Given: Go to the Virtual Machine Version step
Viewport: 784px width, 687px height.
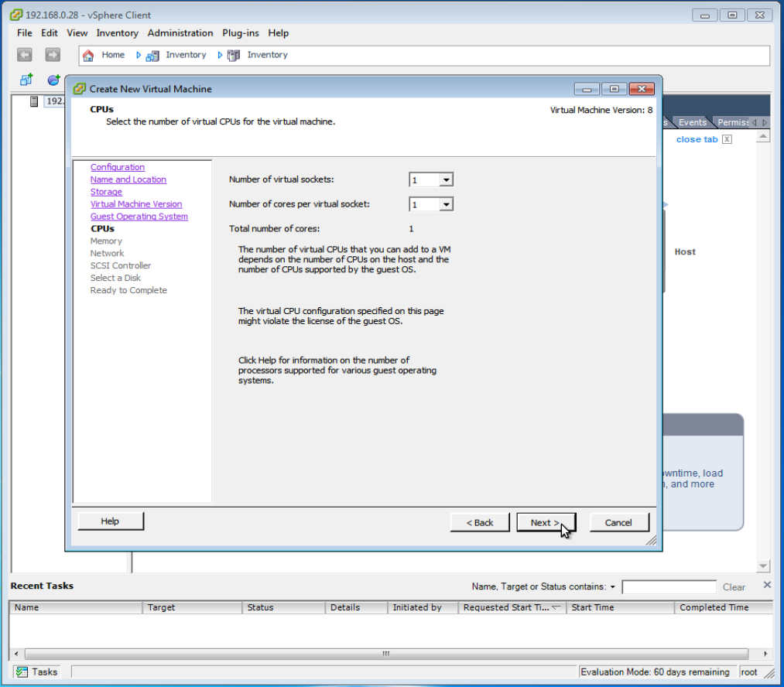Looking at the screenshot, I should 136,203.
